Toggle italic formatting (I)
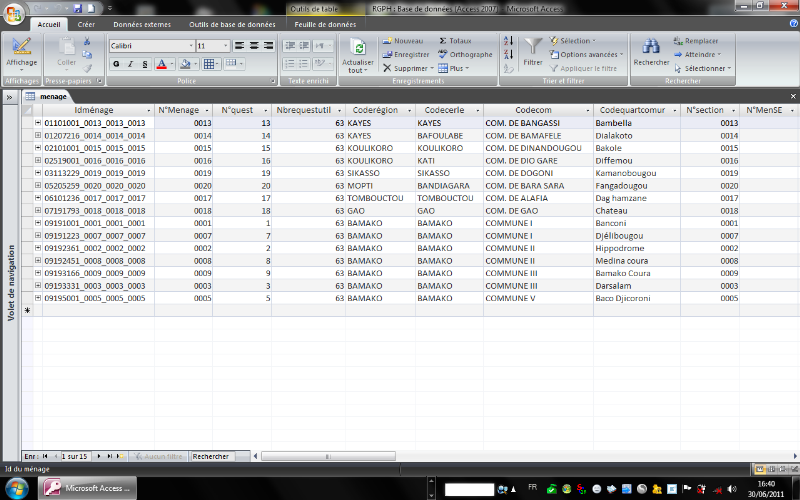 point(131,64)
